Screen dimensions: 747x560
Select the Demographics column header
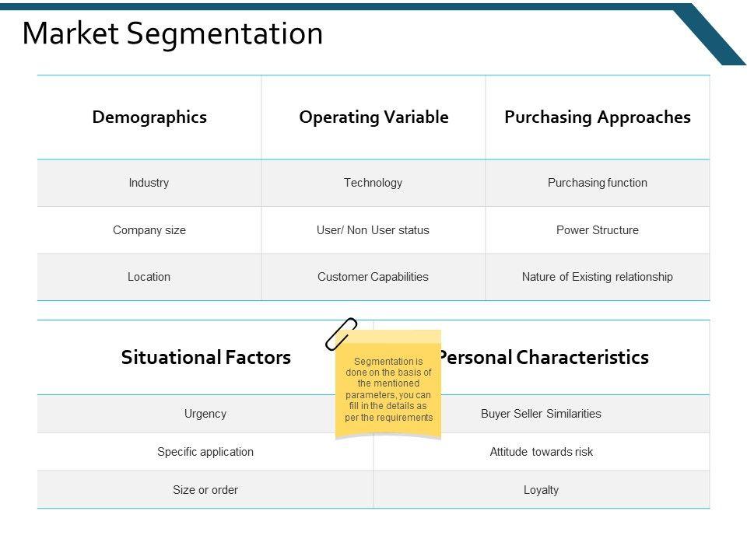tap(149, 117)
